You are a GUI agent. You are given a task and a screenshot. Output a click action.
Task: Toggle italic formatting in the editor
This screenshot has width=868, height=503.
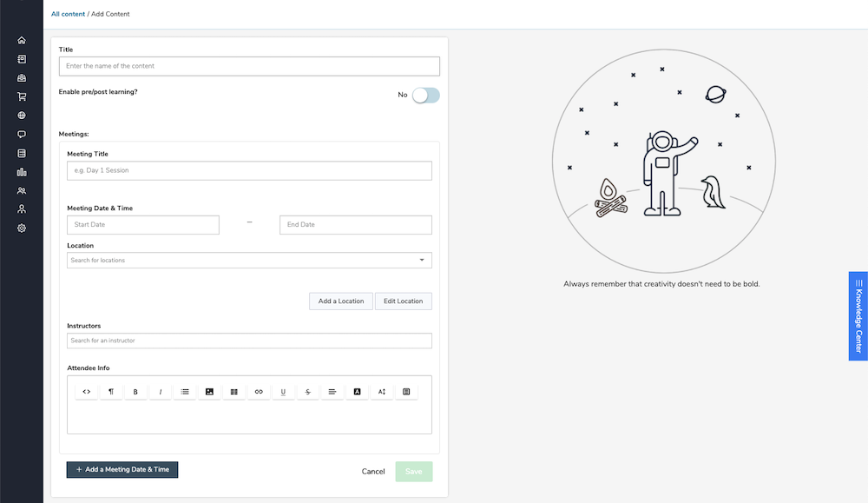160,391
